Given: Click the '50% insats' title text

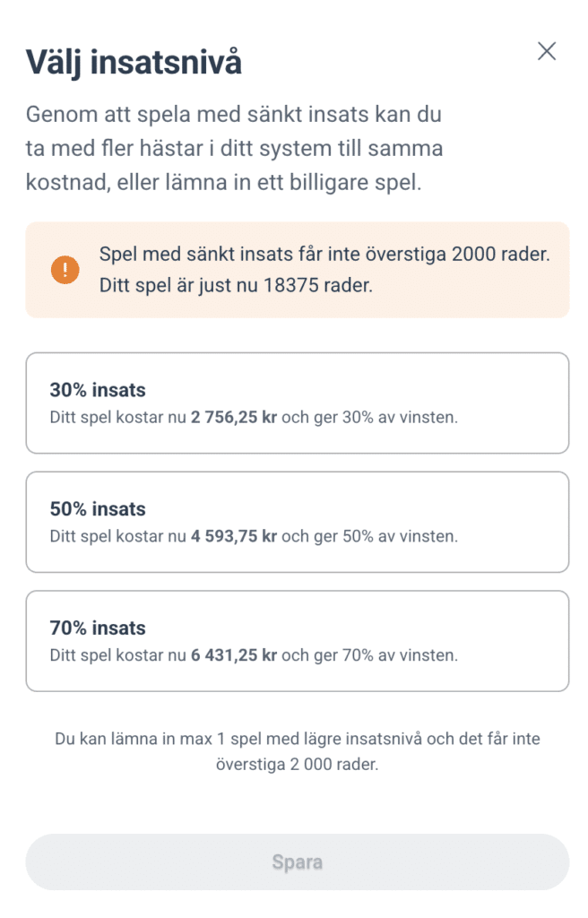Looking at the screenshot, I should pyautogui.click(x=98, y=509).
